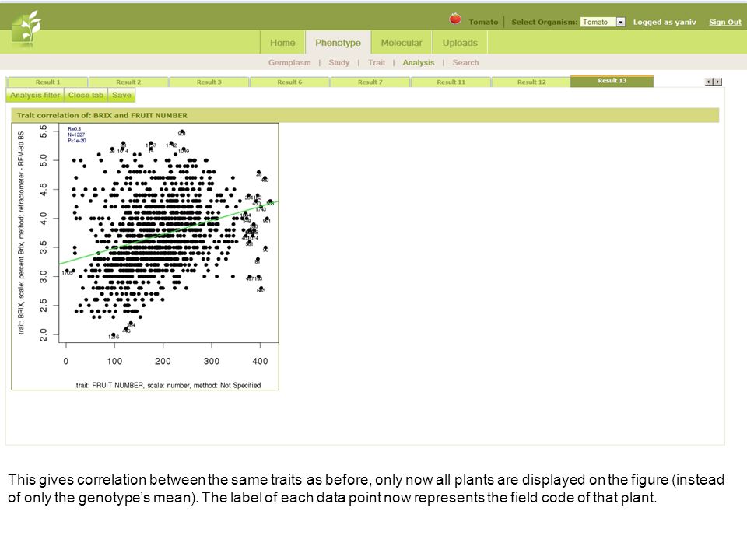Switch to Result 6 tab
The height and width of the screenshot is (560, 747).
[x=289, y=82]
